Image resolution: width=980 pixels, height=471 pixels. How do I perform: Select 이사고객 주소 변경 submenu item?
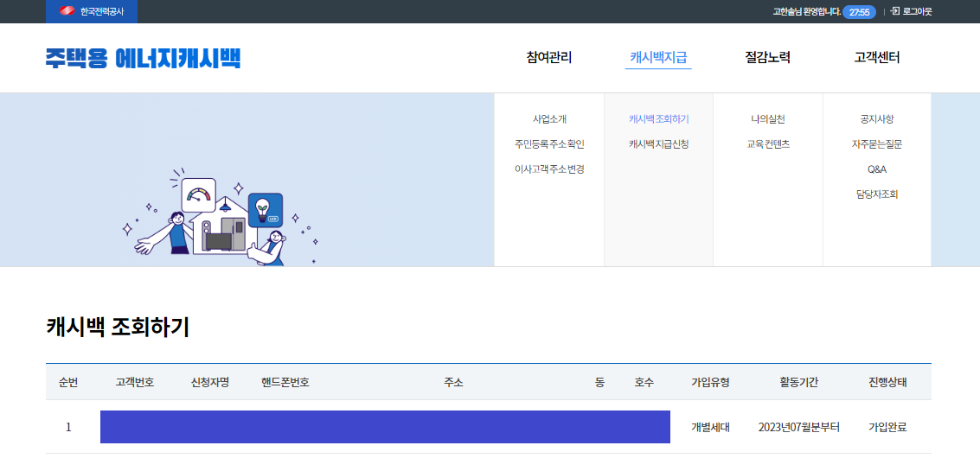tap(549, 169)
